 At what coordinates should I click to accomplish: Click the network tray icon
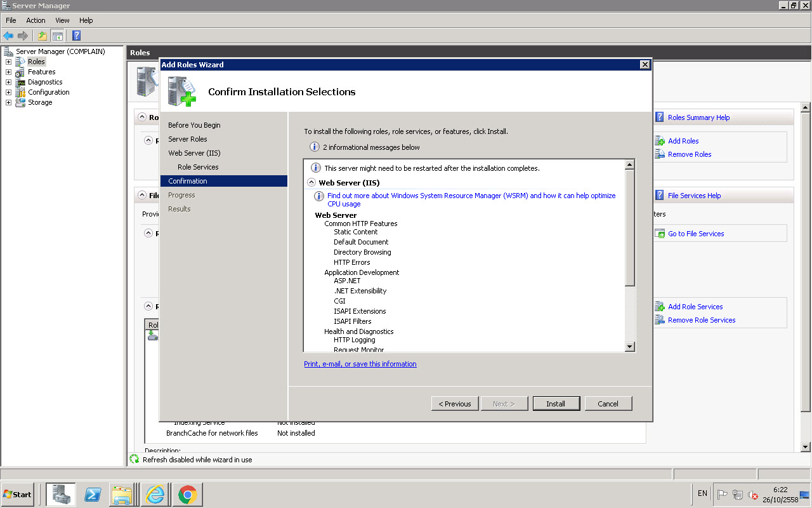738,495
